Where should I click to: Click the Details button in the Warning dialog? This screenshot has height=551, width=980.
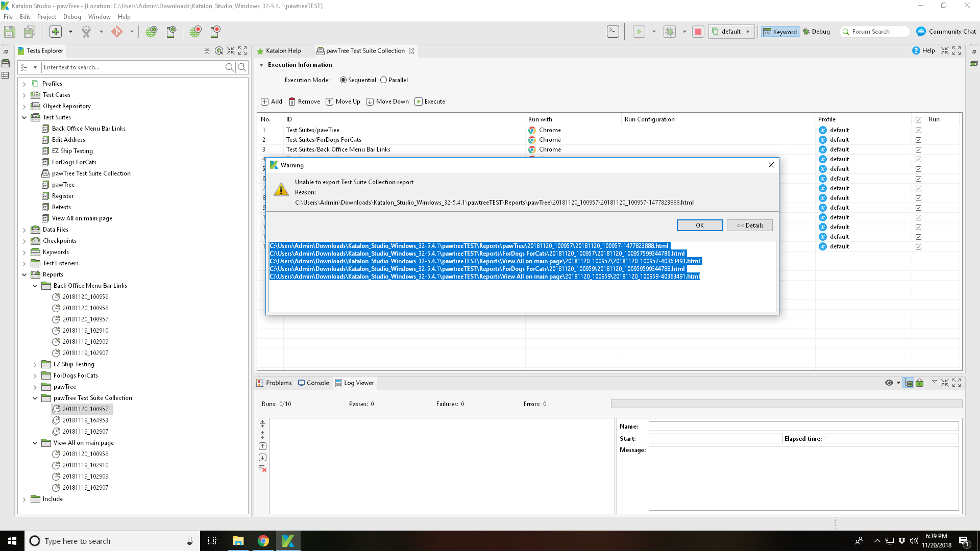[749, 226]
